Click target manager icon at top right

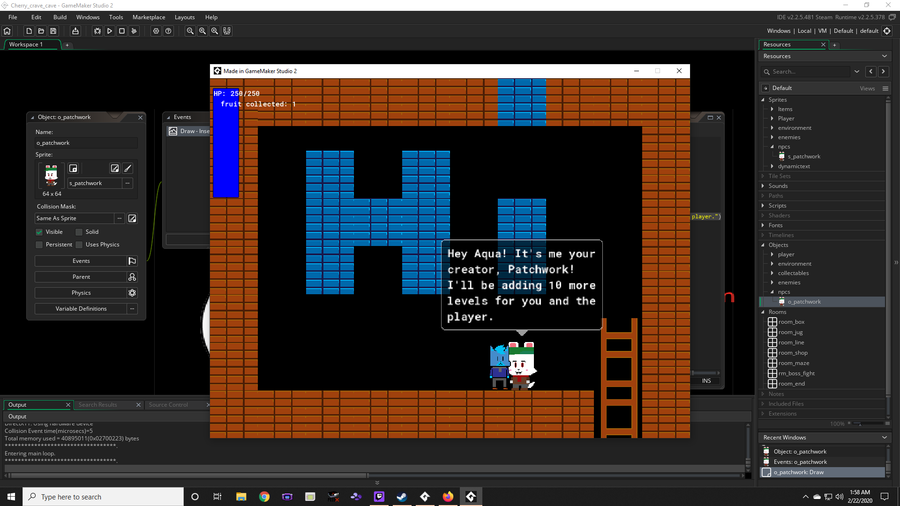[887, 31]
